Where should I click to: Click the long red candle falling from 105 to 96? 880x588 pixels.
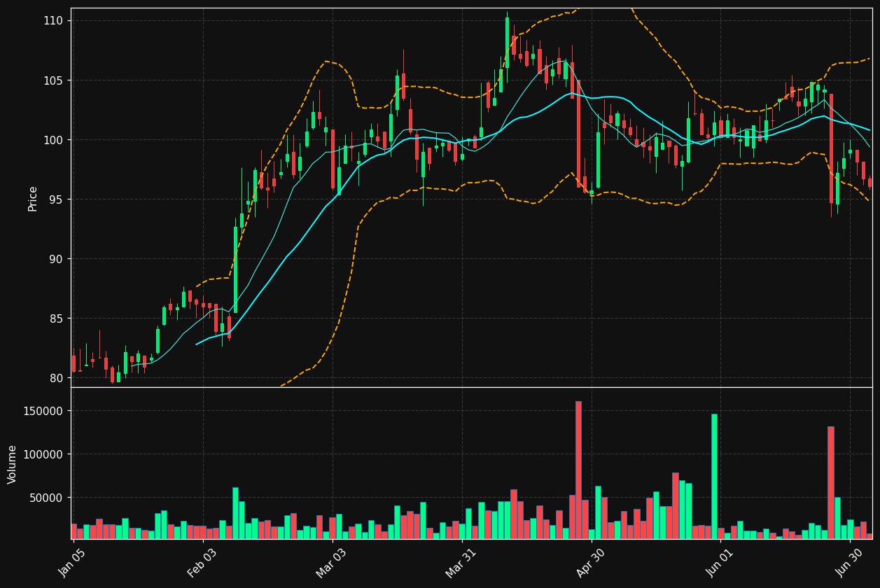tap(578, 133)
